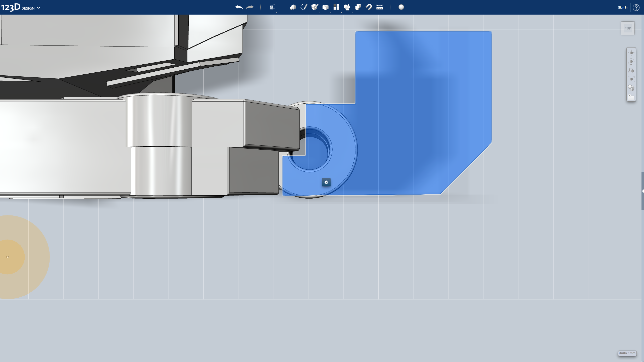Activate the Snap magnet tool
The height and width of the screenshot is (362, 644).
click(369, 7)
